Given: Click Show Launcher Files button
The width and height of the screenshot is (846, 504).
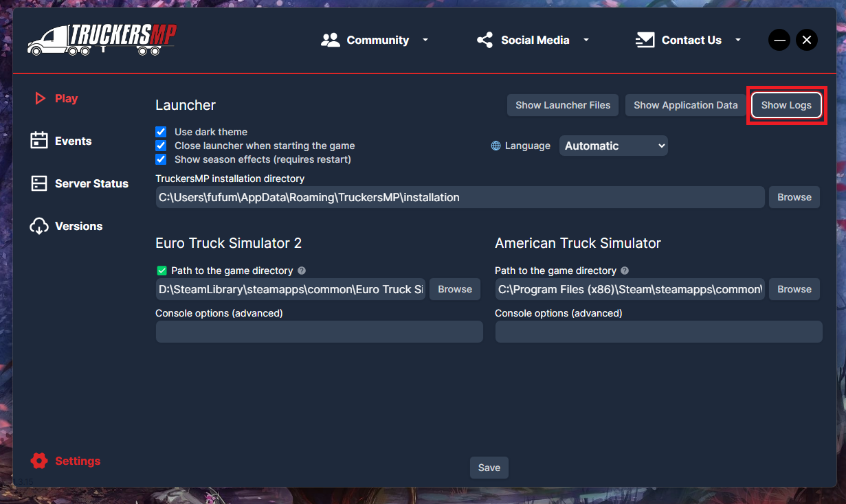Looking at the screenshot, I should coord(563,105).
